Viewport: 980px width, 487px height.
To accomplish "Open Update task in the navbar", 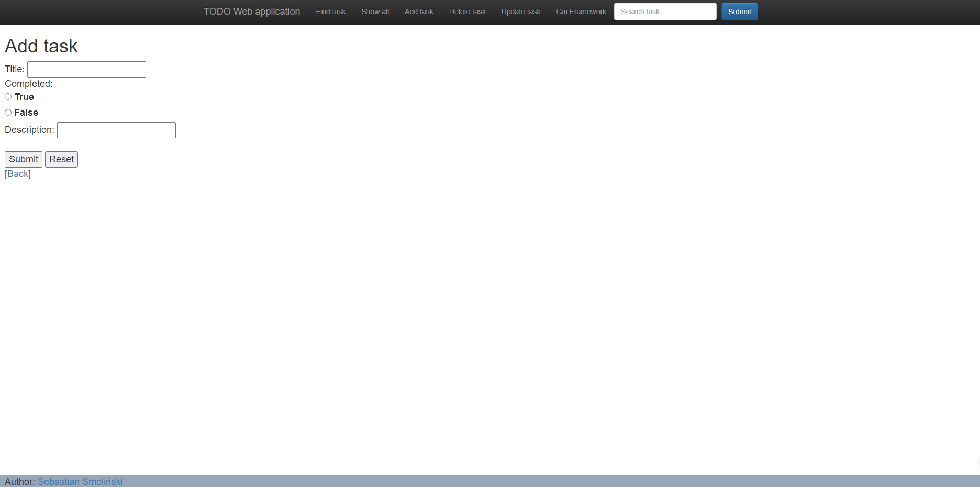I will (x=521, y=12).
